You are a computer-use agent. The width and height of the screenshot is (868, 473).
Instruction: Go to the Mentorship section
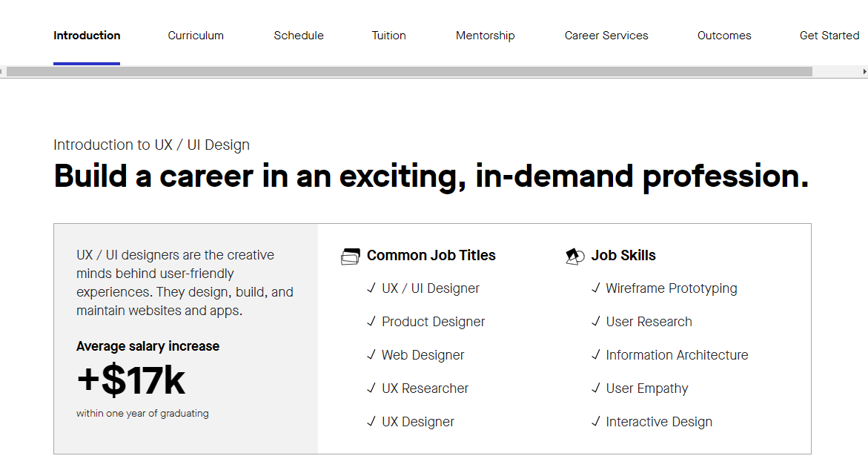coord(485,35)
